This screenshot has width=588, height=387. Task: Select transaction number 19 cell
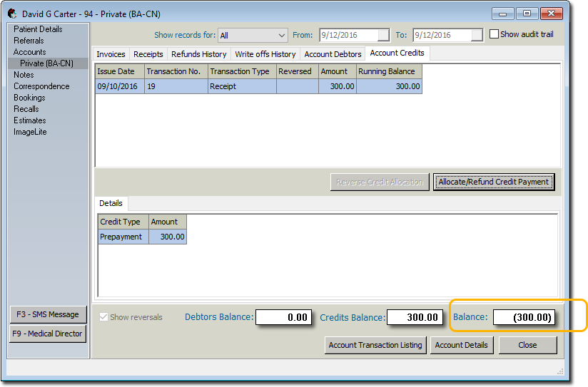tap(176, 86)
